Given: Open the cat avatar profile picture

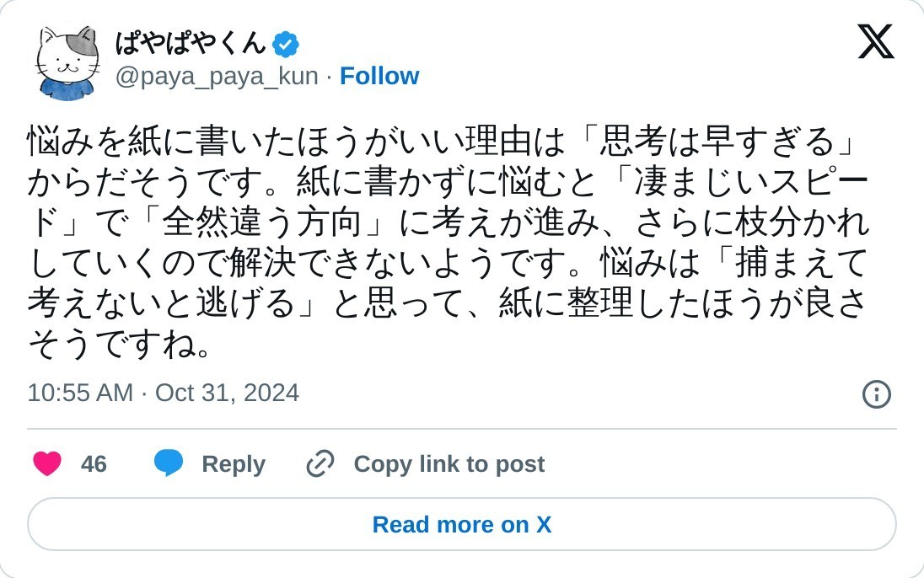Looking at the screenshot, I should pyautogui.click(x=67, y=62).
